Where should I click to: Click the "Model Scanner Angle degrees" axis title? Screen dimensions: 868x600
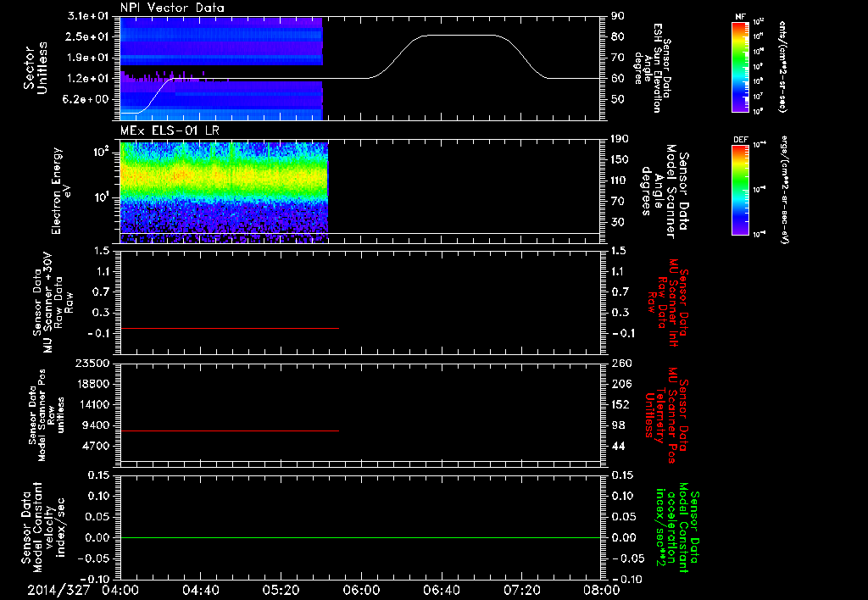(665, 191)
